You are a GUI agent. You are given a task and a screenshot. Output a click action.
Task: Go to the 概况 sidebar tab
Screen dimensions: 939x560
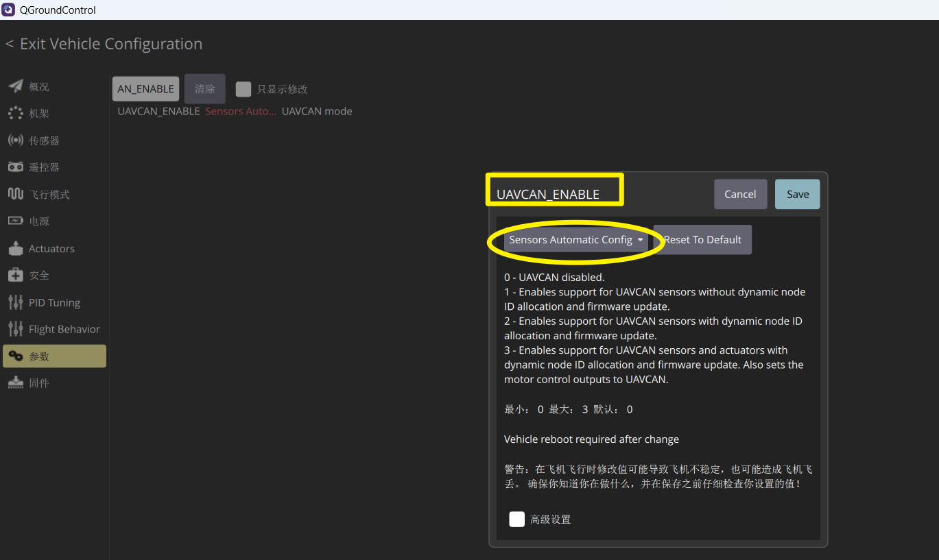point(54,86)
